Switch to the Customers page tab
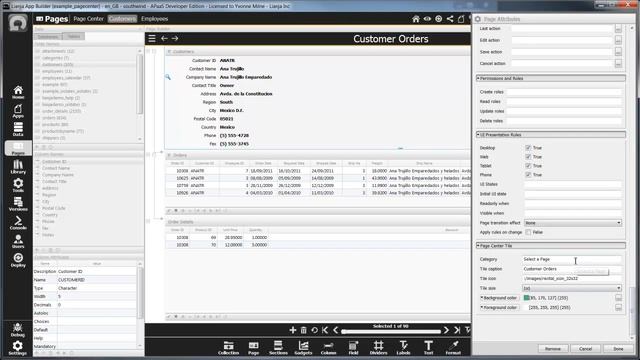The height and width of the screenshot is (360, 640). tap(122, 19)
